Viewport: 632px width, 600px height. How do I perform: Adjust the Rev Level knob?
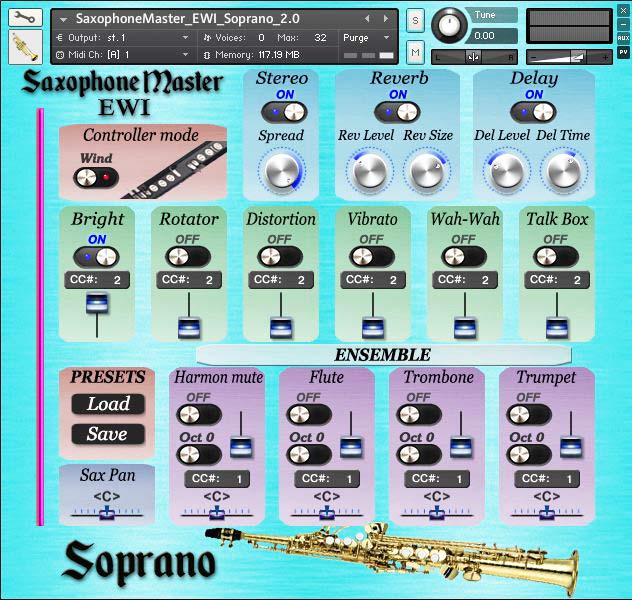(370, 172)
